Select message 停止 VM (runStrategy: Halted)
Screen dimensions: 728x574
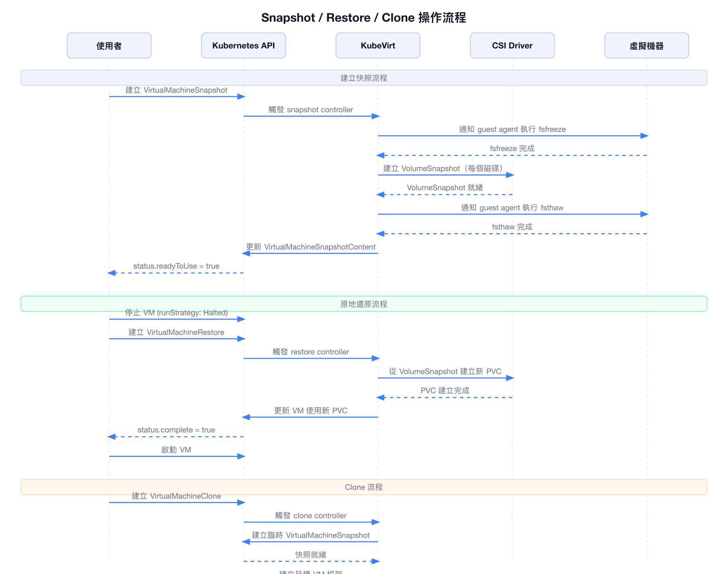[176, 313]
